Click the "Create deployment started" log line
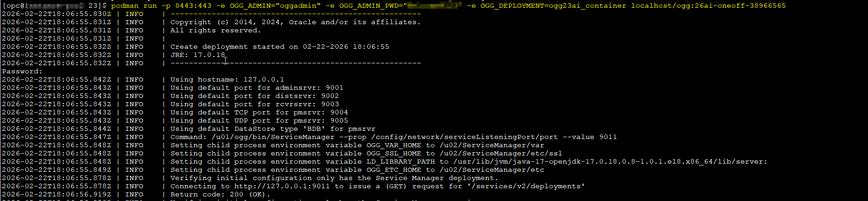Image resolution: width=868 pixels, height=201 pixels. [279, 46]
